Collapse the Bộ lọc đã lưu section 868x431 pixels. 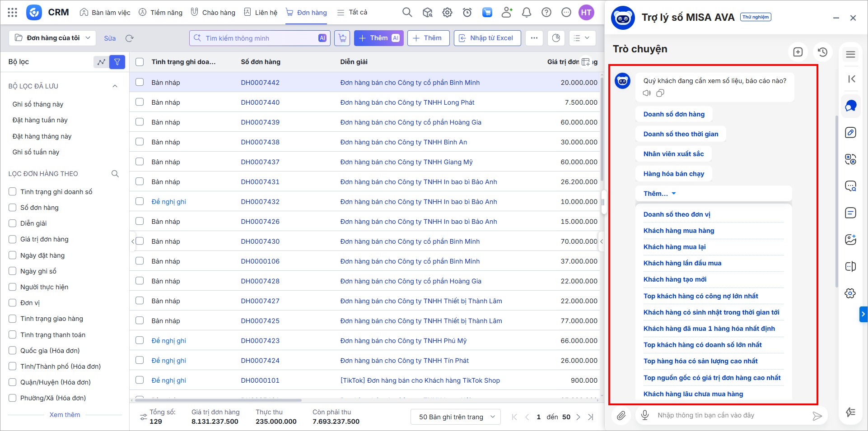(115, 86)
